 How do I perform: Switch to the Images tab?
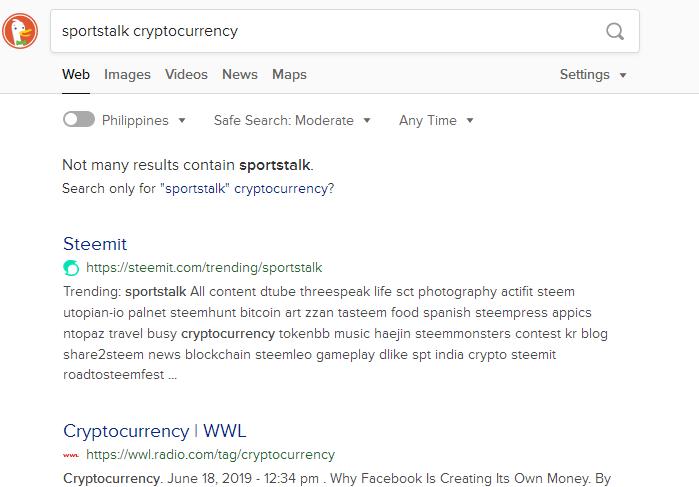(x=127, y=74)
